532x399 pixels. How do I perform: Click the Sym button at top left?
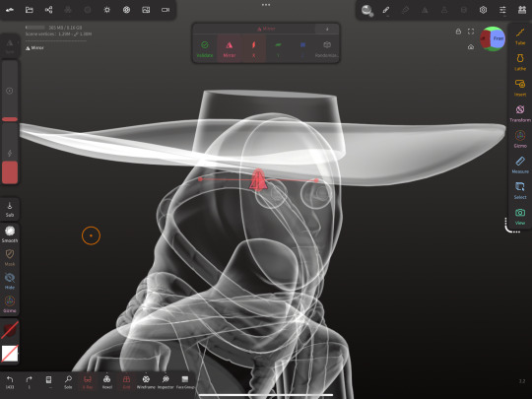point(10,45)
